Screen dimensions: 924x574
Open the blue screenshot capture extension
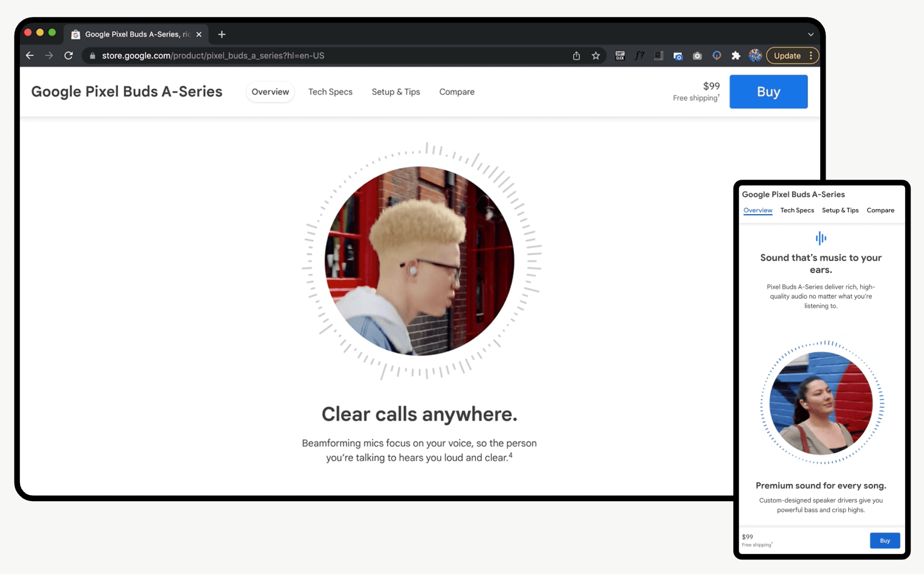[678, 56]
